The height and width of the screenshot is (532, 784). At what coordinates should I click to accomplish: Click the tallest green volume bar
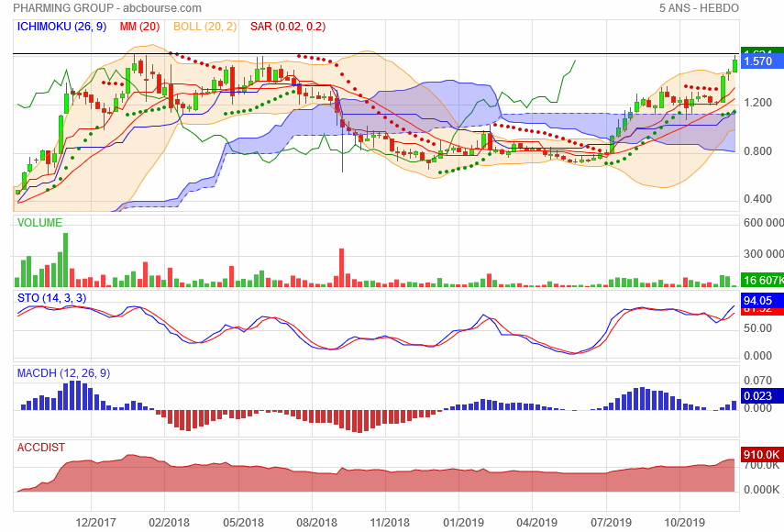[x=65, y=260]
